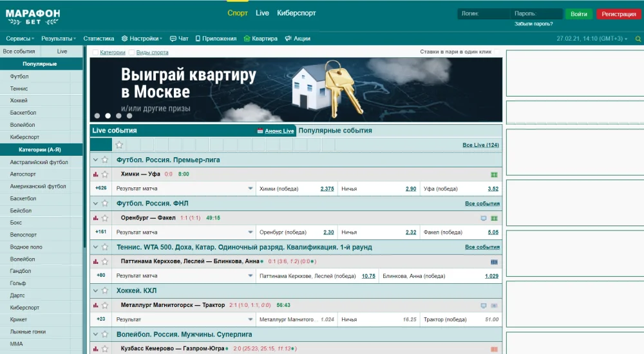The height and width of the screenshot is (354, 644).
Task: Collapse Футбол. Россия. Премьер-лига section
Action: pos(95,160)
